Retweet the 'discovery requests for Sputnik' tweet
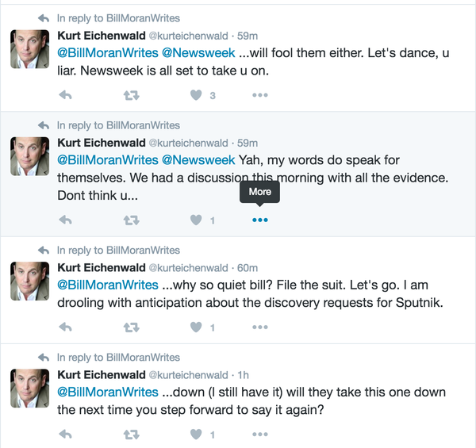Screen dimensions: 476x448 pos(132,327)
